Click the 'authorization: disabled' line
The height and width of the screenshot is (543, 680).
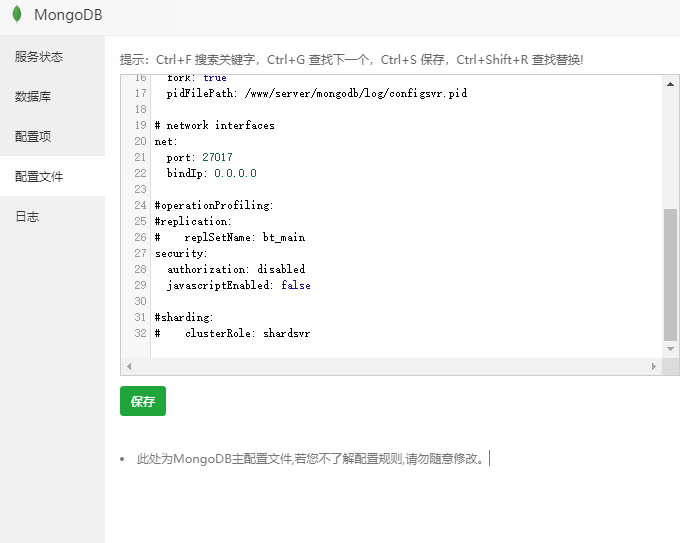pyautogui.click(x=236, y=269)
